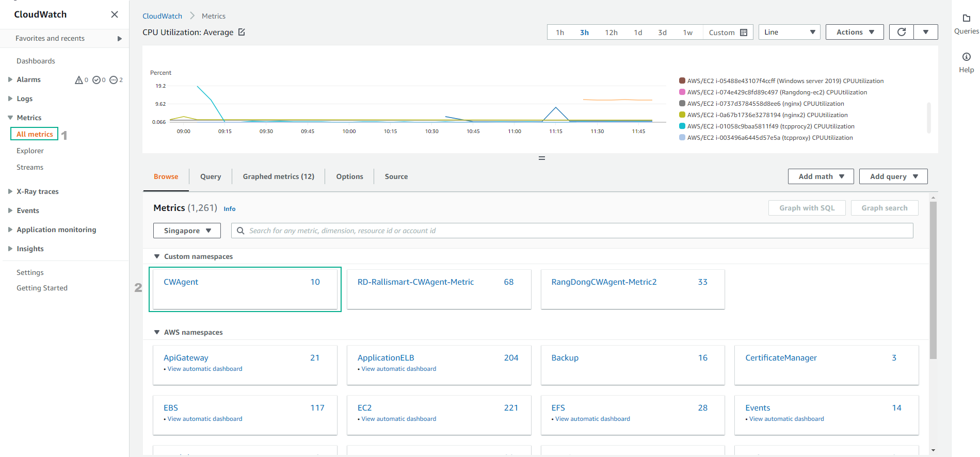The height and width of the screenshot is (457, 980).
Task: Select the 1d time range
Action: coord(638,32)
